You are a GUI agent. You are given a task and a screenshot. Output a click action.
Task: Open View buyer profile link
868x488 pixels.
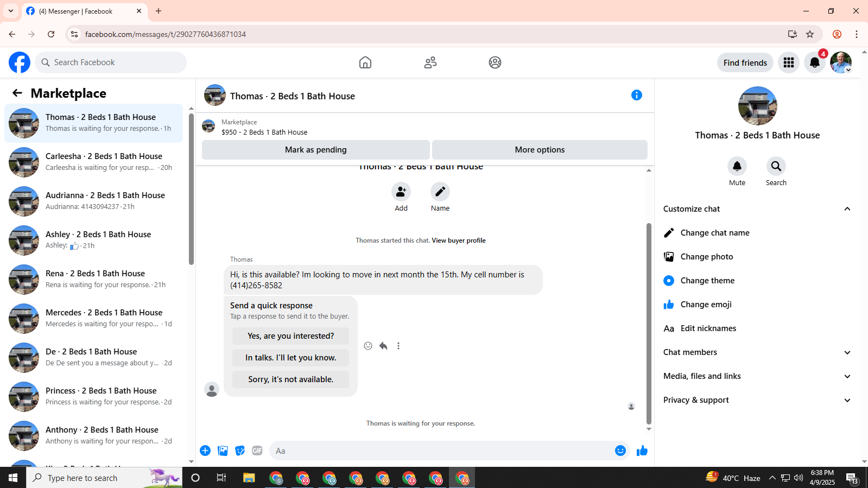point(459,240)
